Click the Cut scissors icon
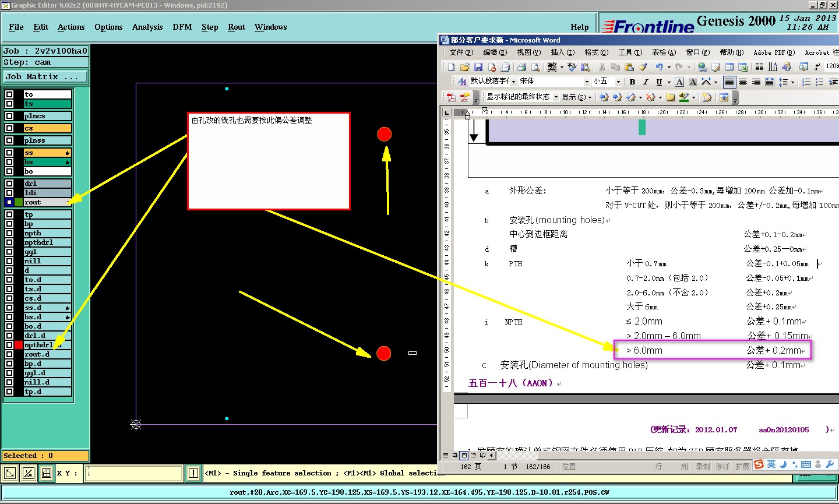This screenshot has width=839, height=504. [x=602, y=67]
